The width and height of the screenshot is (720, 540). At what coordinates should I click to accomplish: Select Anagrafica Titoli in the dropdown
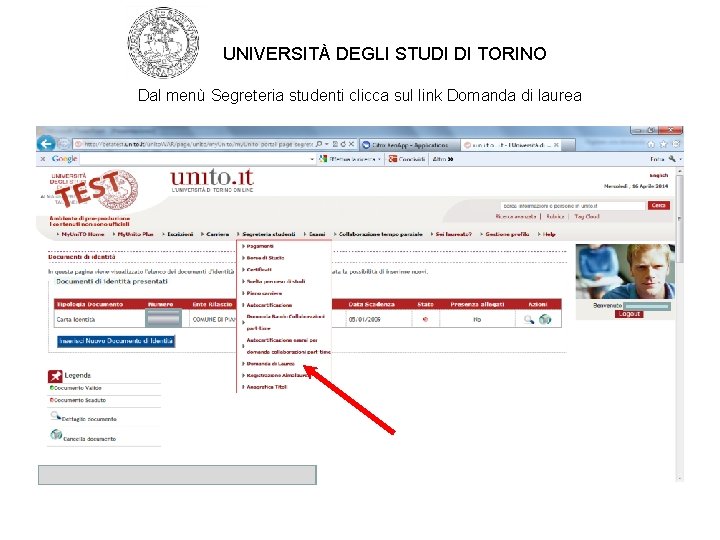coord(266,387)
